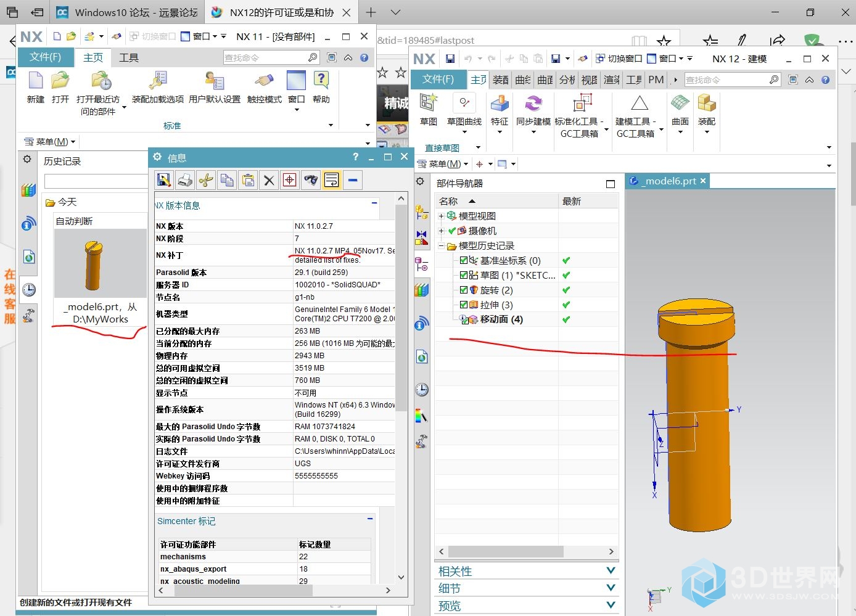856x616 pixels.
Task: Cut selection using scissors icon in 信息 window
Action: (x=206, y=180)
